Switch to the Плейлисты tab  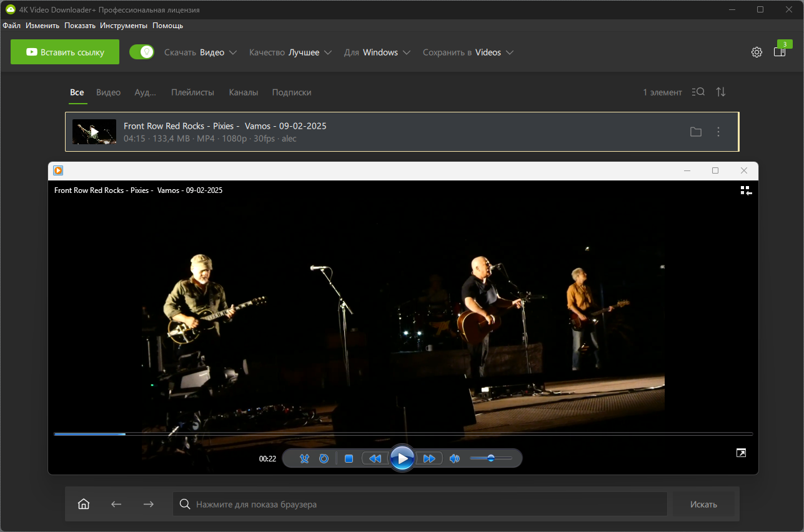pos(192,92)
